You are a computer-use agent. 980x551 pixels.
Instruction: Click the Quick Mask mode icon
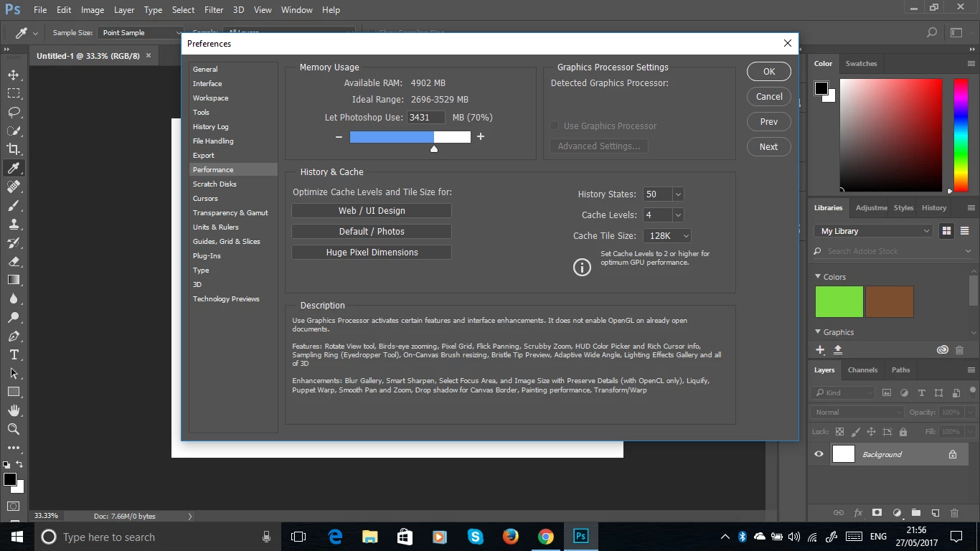tap(14, 507)
